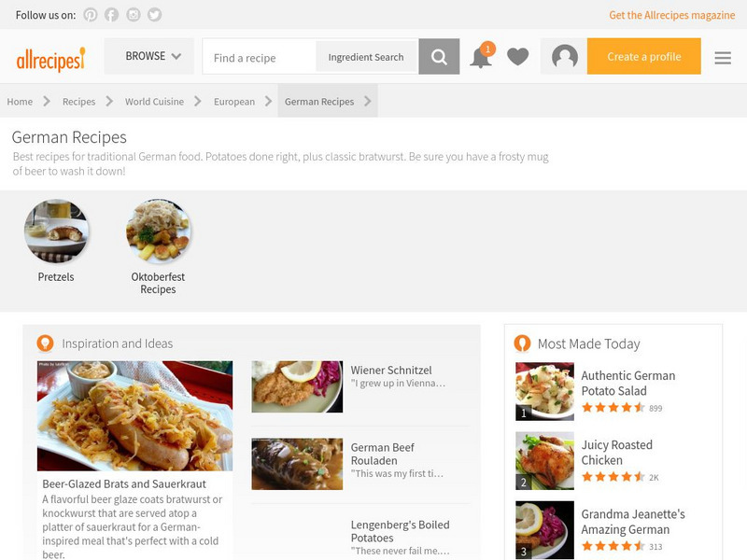
Task: Click the magnifying glass search button
Action: [x=439, y=57]
